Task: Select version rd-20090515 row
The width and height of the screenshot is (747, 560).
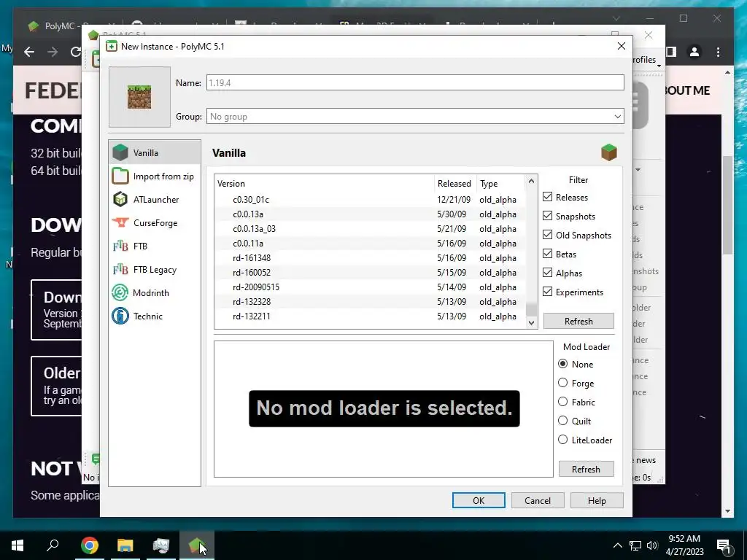Action: [370, 287]
